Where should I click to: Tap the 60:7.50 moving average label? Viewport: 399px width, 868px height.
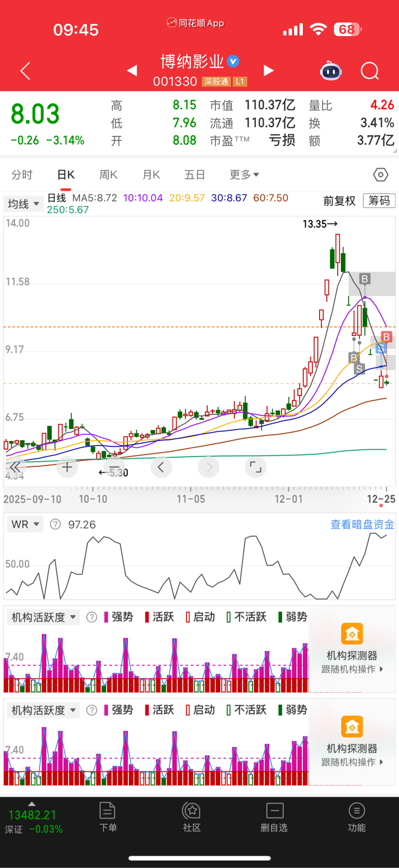pos(271,198)
